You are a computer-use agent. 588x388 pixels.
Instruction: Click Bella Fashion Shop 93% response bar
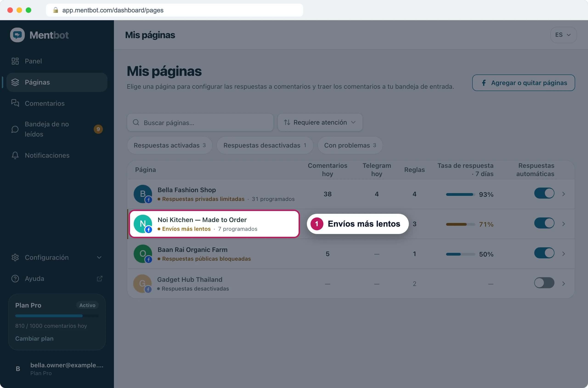click(461, 194)
